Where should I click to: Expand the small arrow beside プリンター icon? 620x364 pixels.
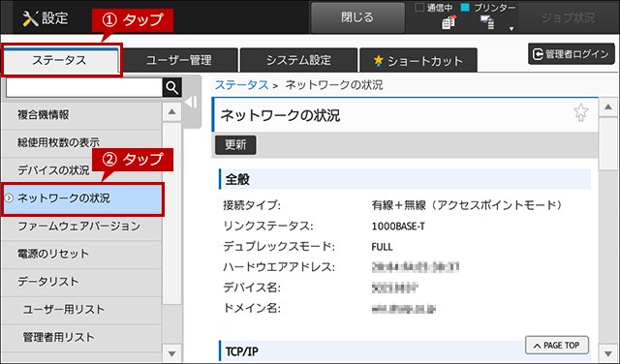click(x=511, y=28)
